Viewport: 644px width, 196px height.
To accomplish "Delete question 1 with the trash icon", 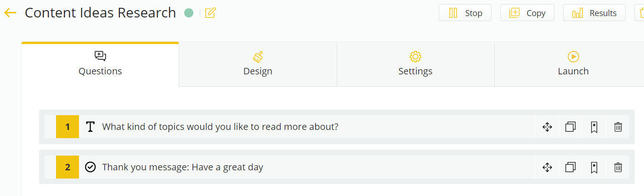I will coord(618,127).
